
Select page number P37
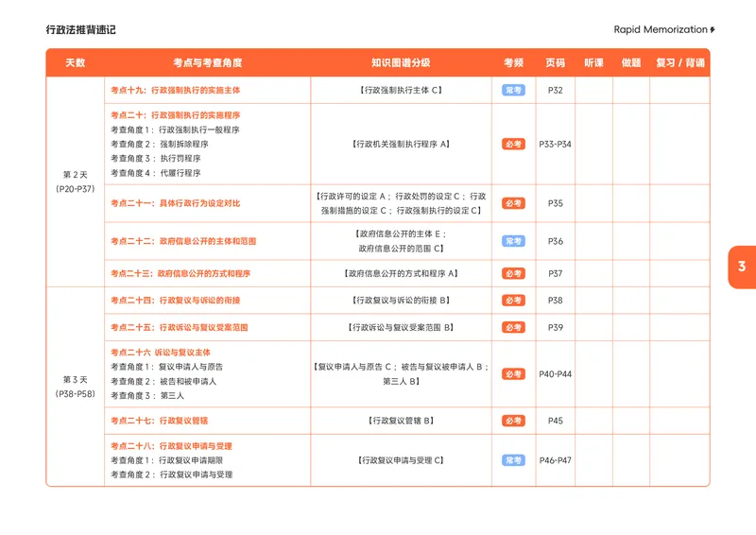click(x=555, y=273)
